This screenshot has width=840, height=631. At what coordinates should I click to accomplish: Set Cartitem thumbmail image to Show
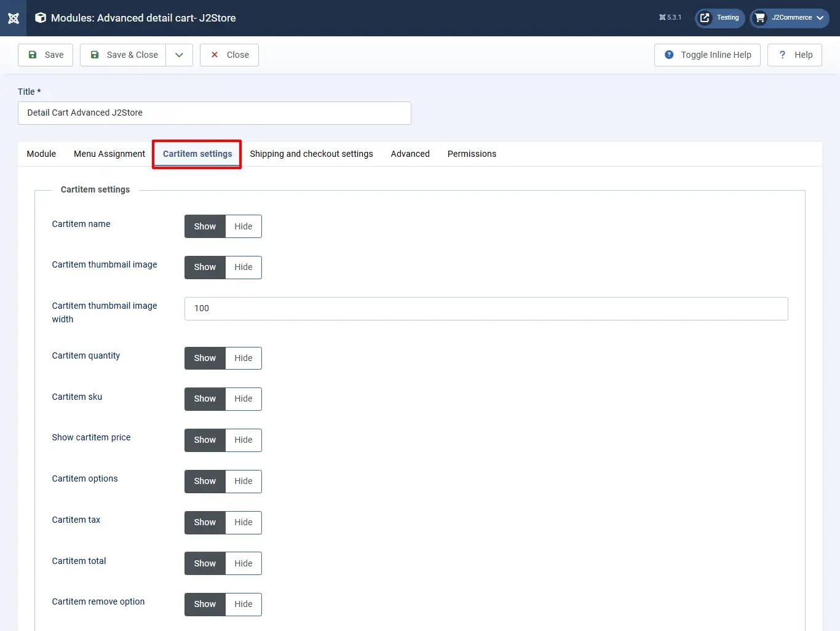click(205, 268)
